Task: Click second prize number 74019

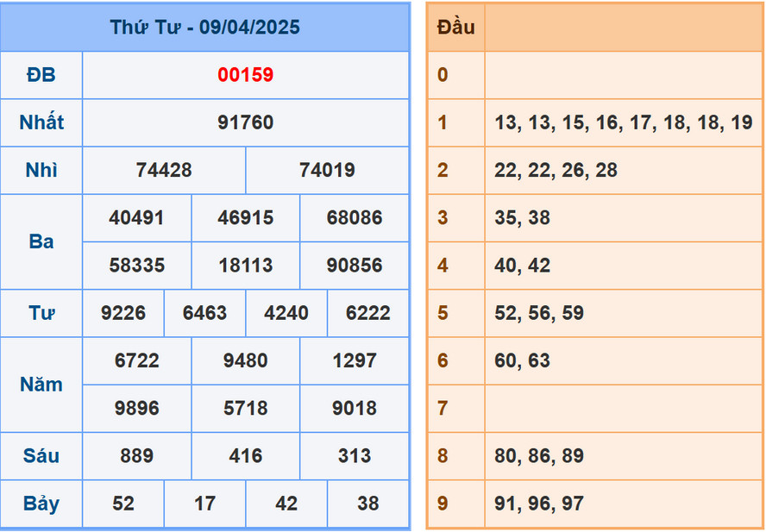Action: (326, 170)
